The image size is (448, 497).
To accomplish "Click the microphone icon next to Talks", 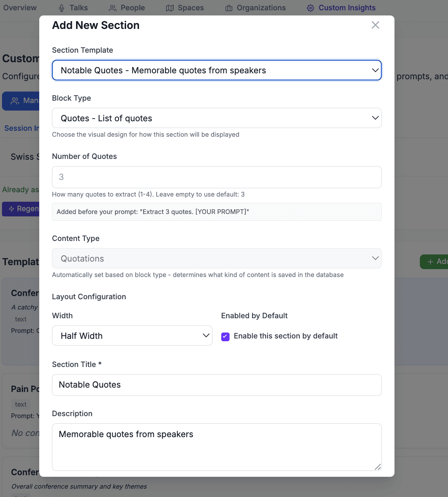I will [61, 8].
